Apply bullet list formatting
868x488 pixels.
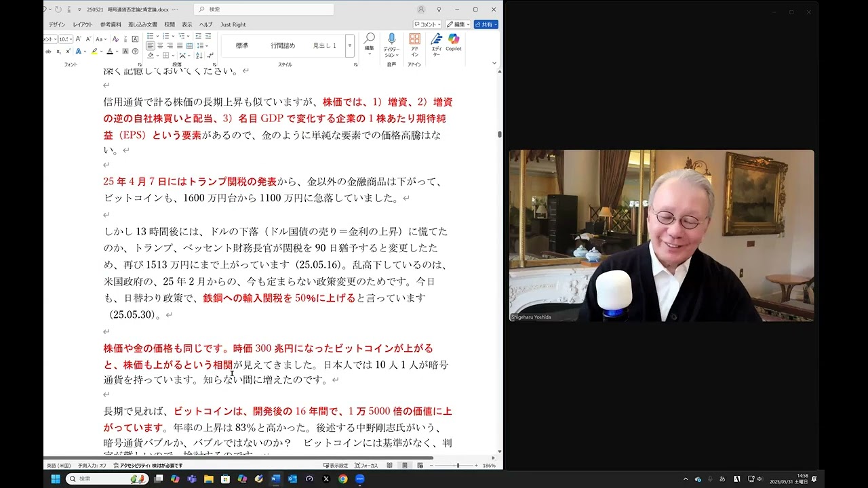[x=151, y=36]
